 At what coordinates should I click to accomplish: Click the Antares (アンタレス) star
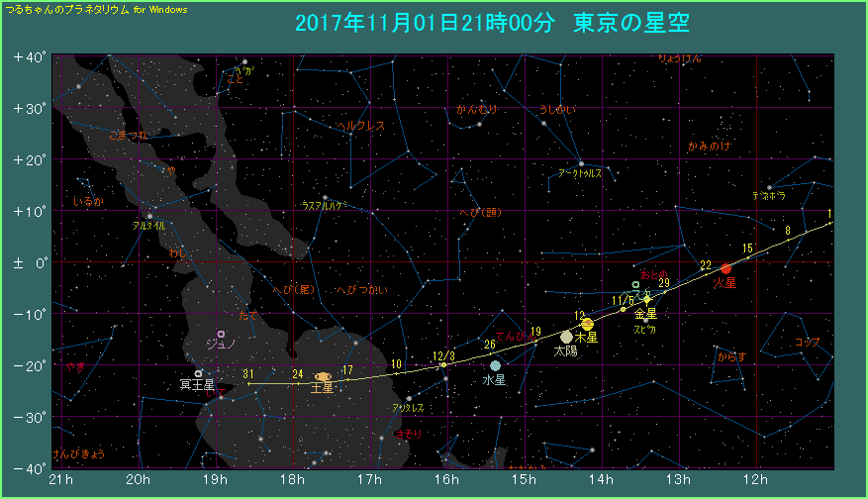(x=409, y=398)
